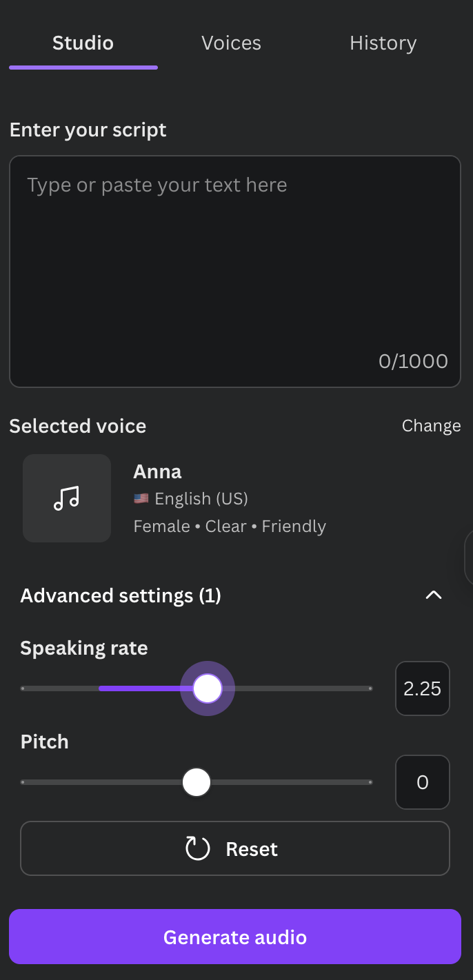The image size is (473, 980).
Task: Focus the script text entry box
Action: coord(235,271)
